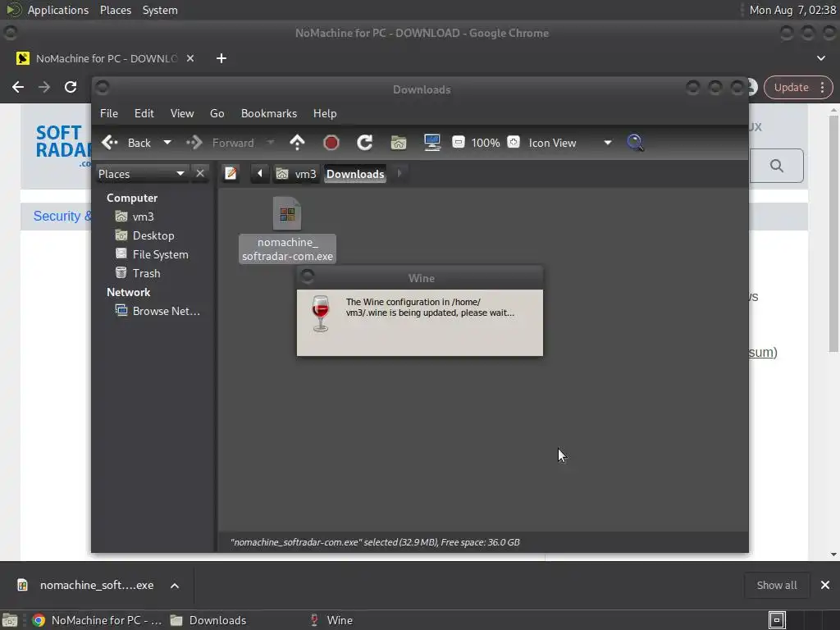This screenshot has height=630, width=840.
Task: Click the status bar selected file info
Action: [x=375, y=542]
